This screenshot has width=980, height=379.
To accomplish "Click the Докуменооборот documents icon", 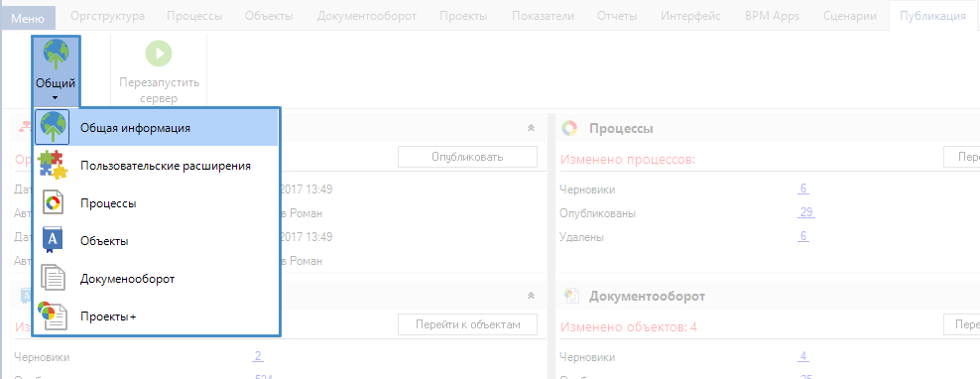I will tap(54, 279).
